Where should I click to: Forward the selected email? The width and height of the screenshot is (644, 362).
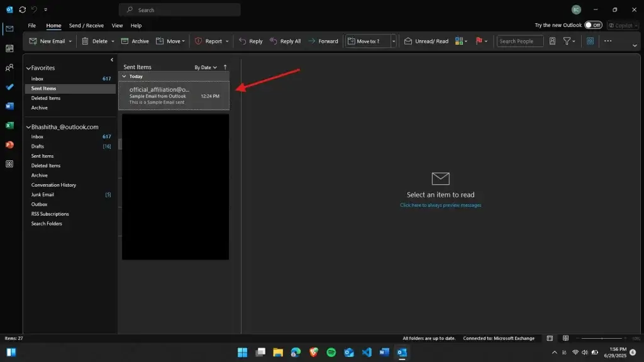click(x=323, y=41)
